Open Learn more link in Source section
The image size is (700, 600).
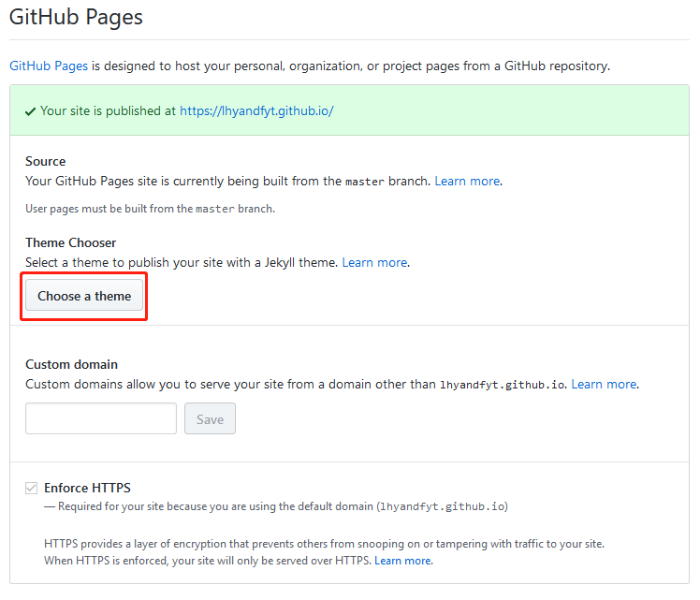[x=467, y=182]
